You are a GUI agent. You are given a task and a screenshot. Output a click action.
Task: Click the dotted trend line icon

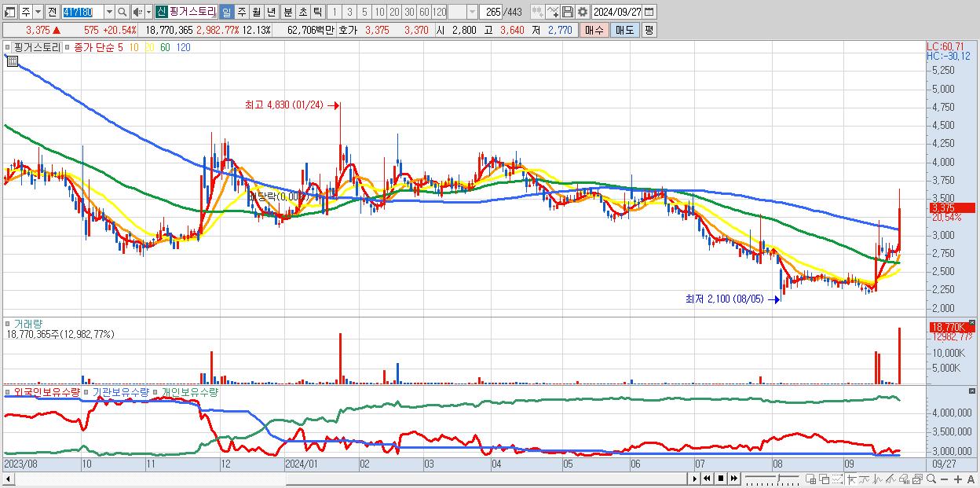pyautogui.click(x=837, y=479)
